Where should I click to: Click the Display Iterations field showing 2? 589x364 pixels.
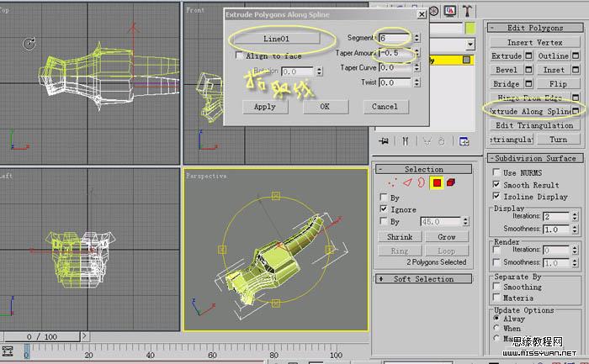pos(557,217)
